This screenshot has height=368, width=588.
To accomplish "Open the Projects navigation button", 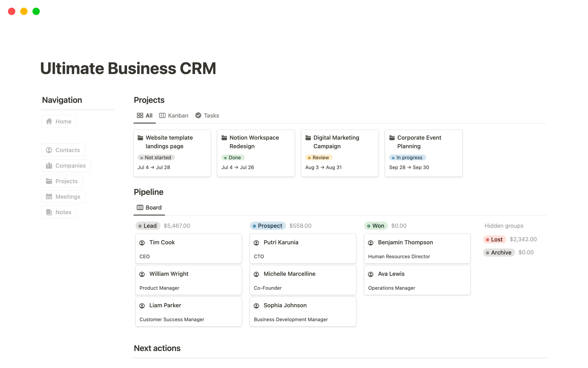I will (62, 181).
